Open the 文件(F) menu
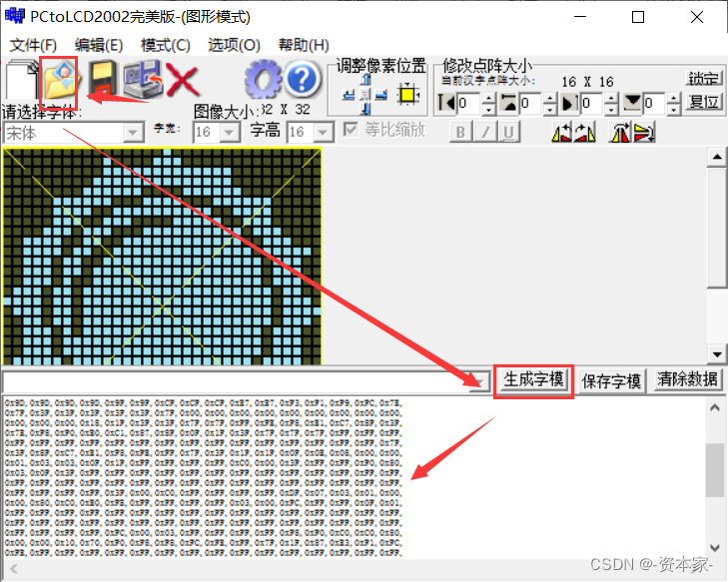Screen dimensions: 728x582 pyautogui.click(x=33, y=45)
